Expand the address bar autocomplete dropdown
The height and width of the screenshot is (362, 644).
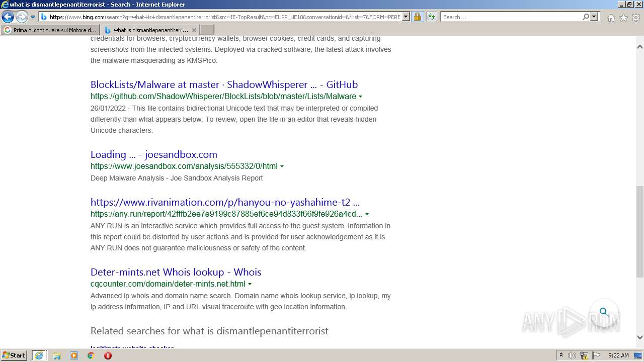pos(406,17)
